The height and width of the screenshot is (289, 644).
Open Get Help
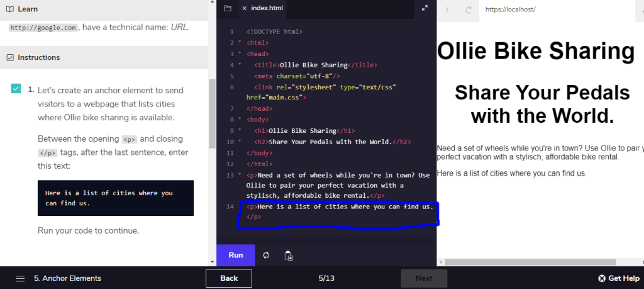(x=619, y=278)
